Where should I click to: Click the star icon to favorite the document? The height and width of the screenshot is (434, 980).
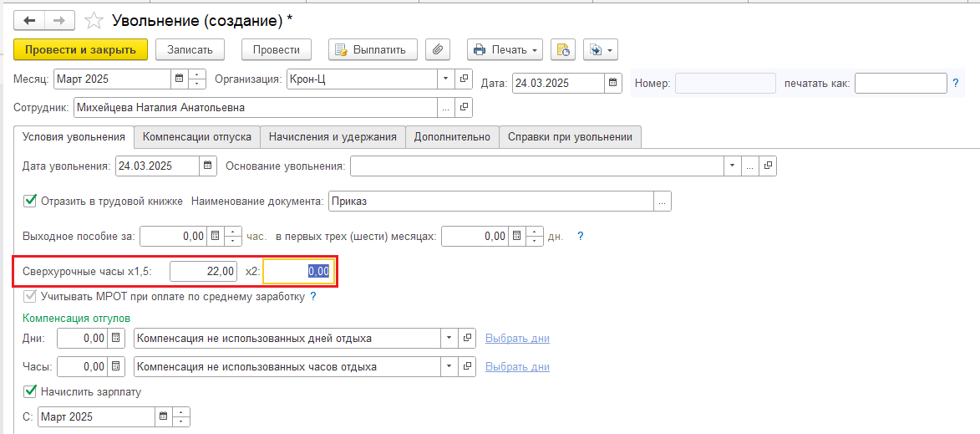pyautogui.click(x=96, y=20)
